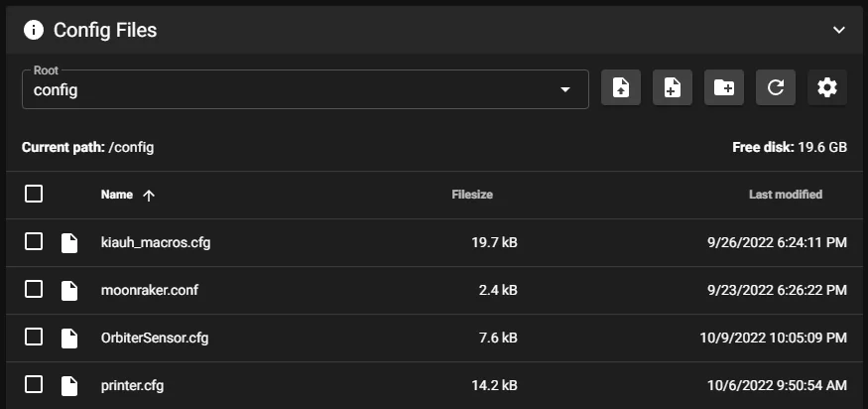Image resolution: width=868 pixels, height=409 pixels.
Task: Open file browser settings gear
Action: coord(827,88)
